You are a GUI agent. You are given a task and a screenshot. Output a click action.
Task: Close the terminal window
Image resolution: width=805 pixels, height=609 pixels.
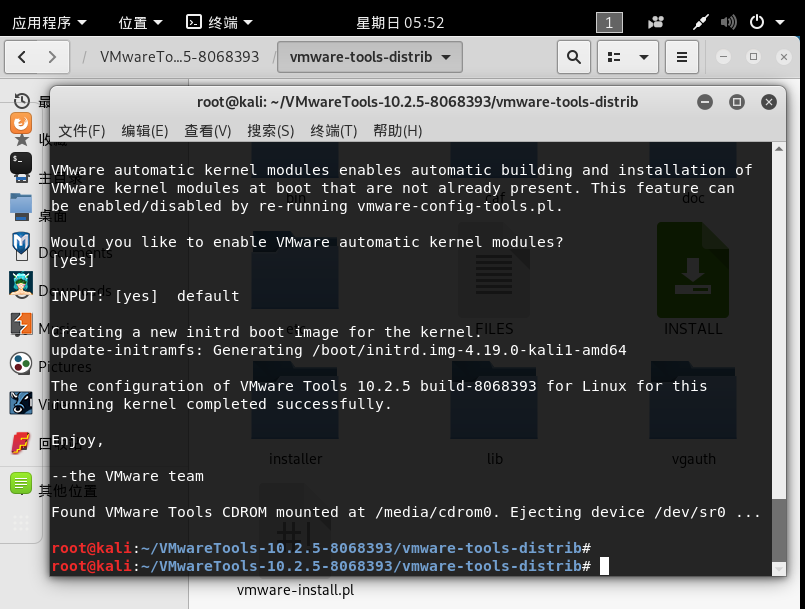[x=769, y=102]
